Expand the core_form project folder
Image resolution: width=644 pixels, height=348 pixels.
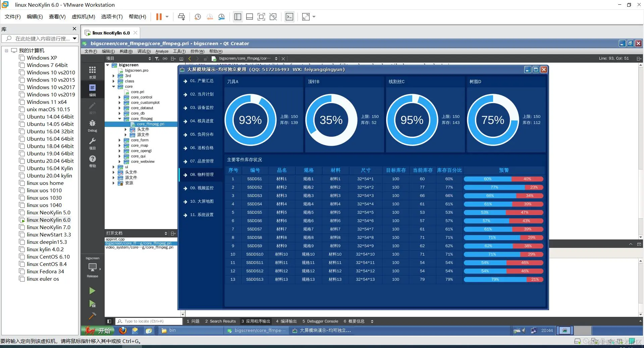119,140
